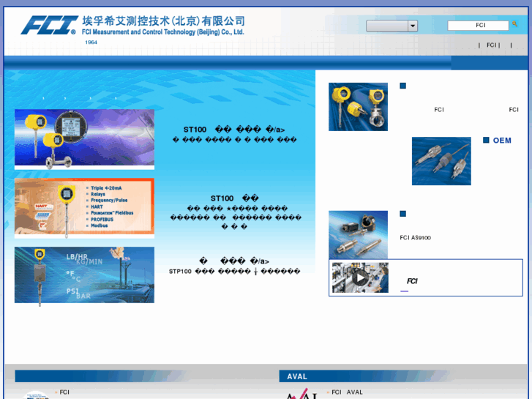Open the aerospace sensors thumbnail

pos(358,235)
